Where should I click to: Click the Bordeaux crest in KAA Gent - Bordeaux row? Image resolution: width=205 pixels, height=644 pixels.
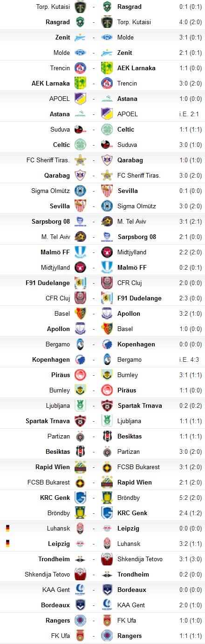(107, 590)
